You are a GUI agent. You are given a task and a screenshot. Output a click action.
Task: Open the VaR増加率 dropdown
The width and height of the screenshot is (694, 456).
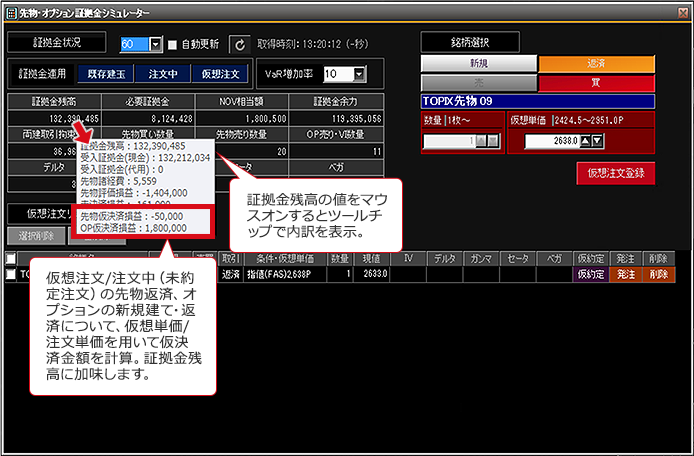pos(359,74)
